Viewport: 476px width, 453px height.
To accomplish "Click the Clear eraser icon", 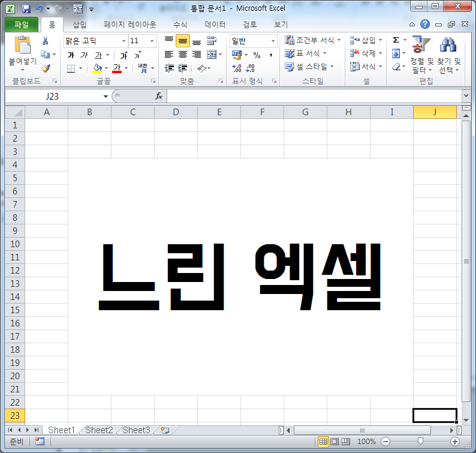I will click(396, 67).
